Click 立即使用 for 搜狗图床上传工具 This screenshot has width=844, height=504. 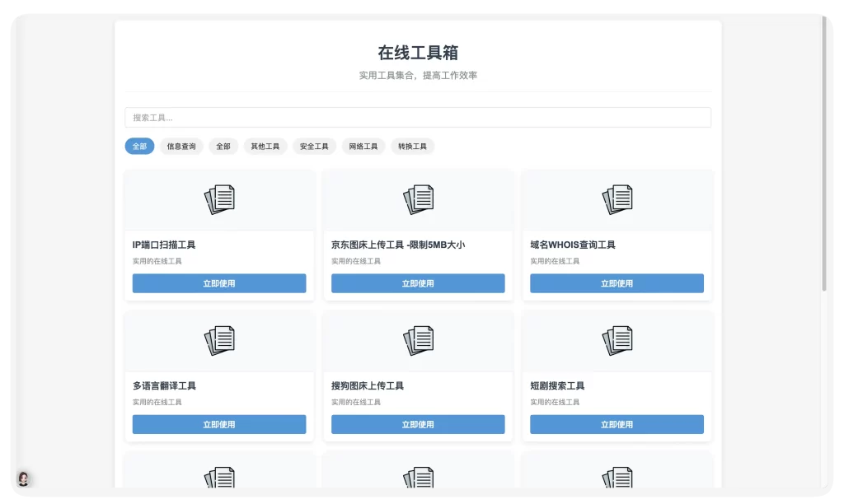(418, 424)
